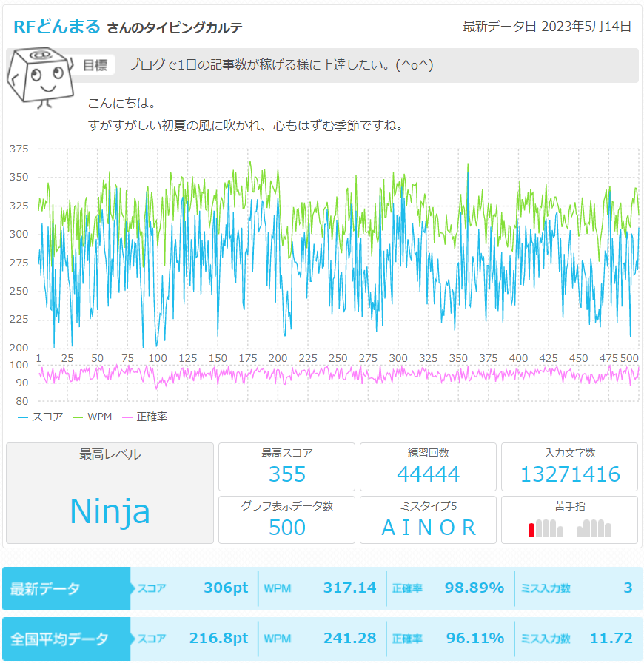Screen dimensions: 644x663
Task: Click latest score value 306pt
Action: (226, 588)
